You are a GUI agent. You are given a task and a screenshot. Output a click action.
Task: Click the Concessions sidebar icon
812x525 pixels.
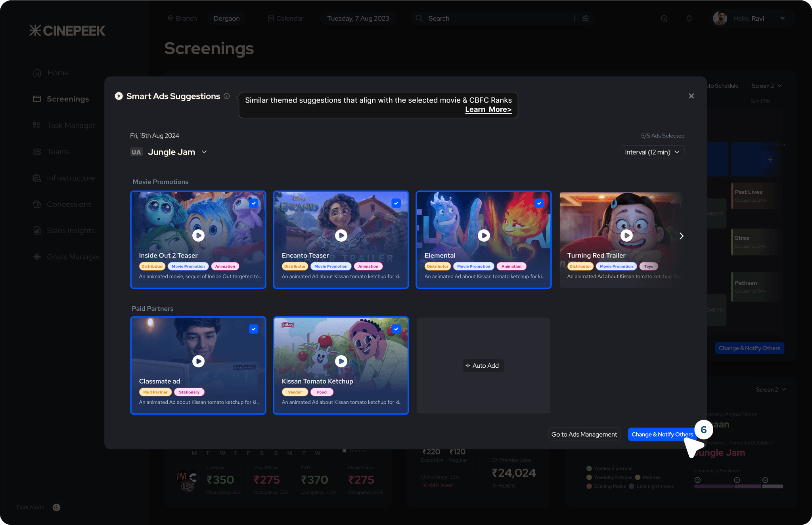[37, 204]
